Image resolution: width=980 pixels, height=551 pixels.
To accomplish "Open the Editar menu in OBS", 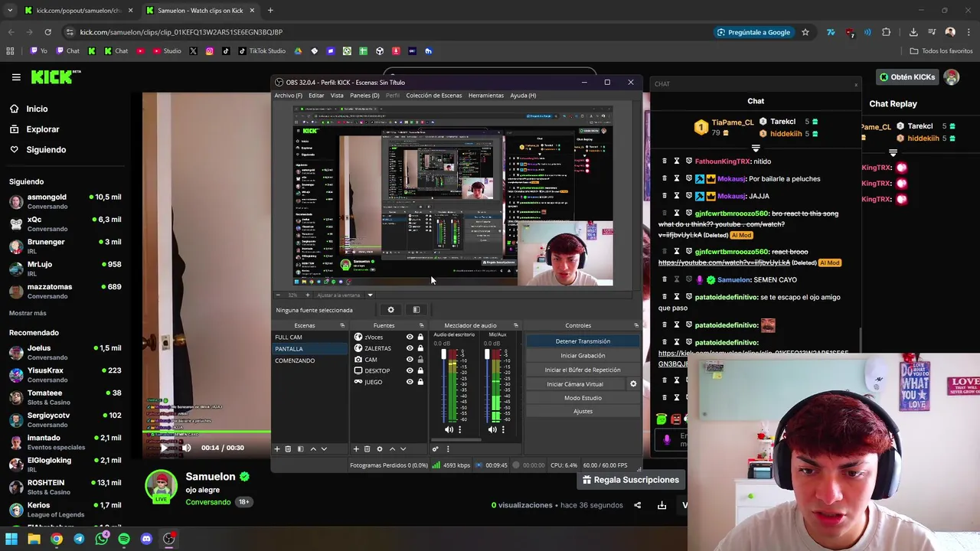I will (316, 96).
